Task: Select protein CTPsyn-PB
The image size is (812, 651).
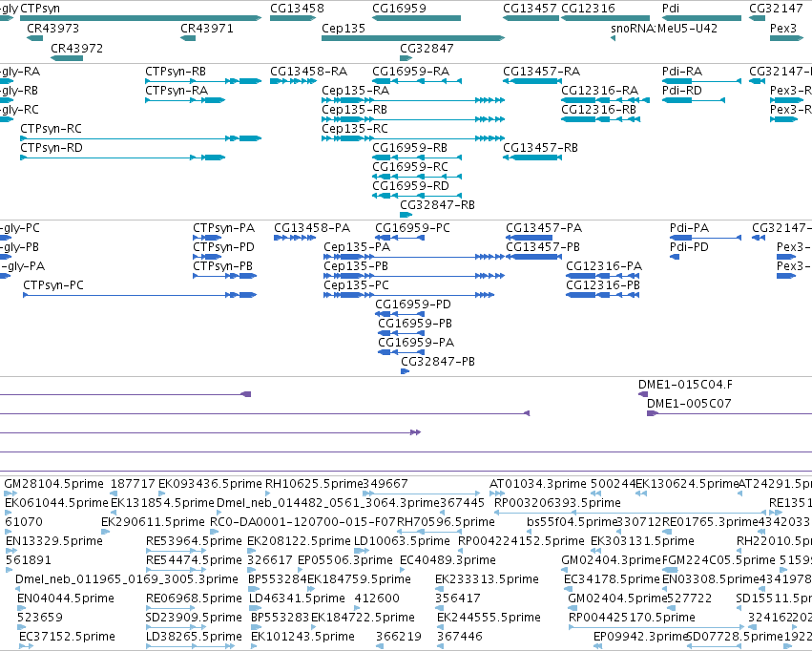Action: click(x=222, y=266)
